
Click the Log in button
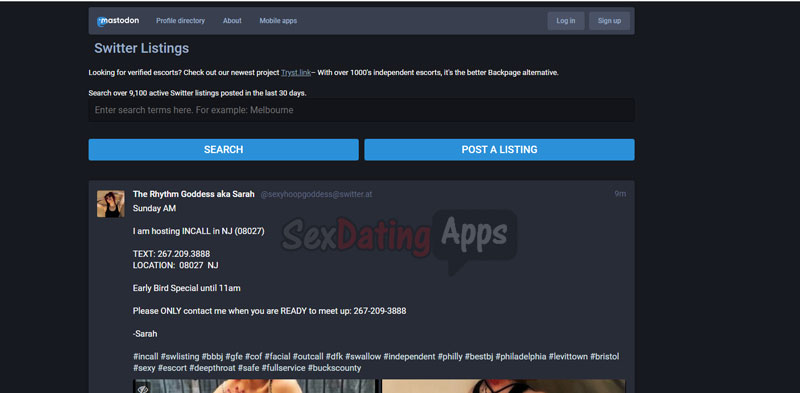(566, 21)
